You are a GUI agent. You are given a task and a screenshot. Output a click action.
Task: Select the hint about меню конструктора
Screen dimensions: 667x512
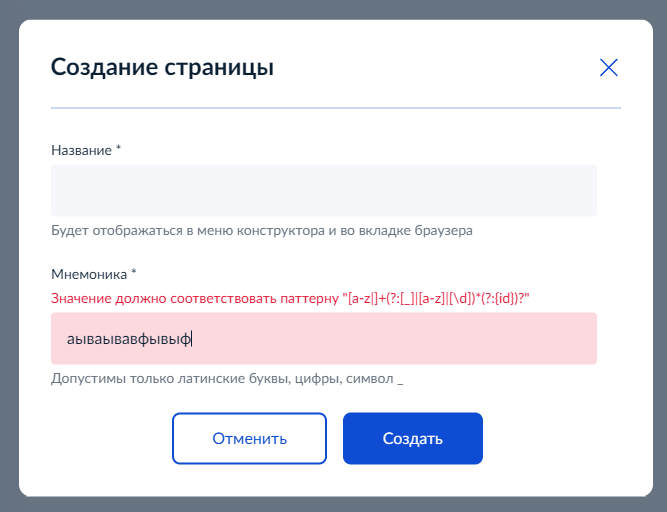pos(262,230)
